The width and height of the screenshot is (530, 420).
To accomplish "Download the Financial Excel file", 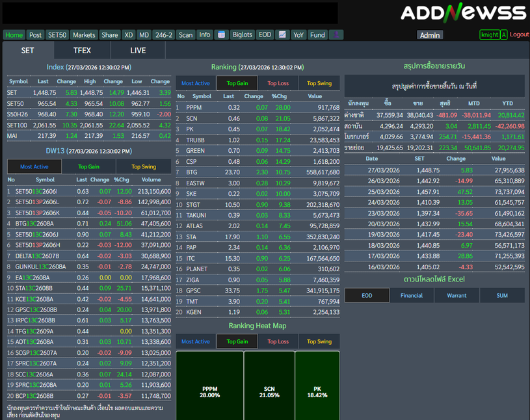I will click(x=411, y=295).
